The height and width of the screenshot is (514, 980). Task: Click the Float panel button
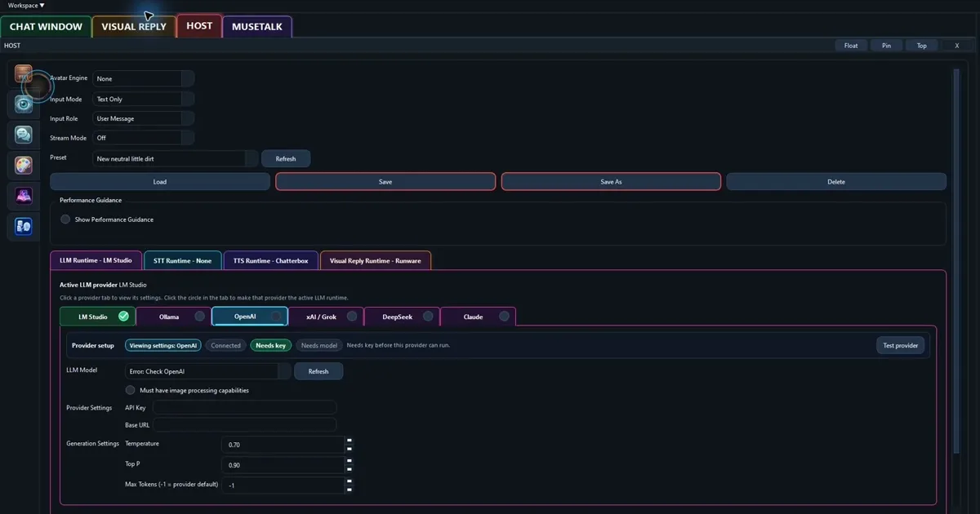coord(851,46)
